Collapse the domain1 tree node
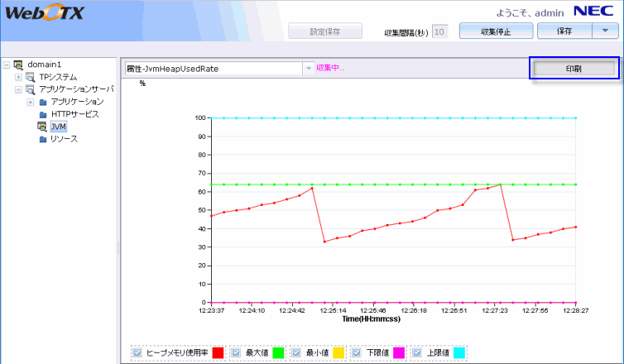The height and width of the screenshot is (364, 624). [7, 65]
